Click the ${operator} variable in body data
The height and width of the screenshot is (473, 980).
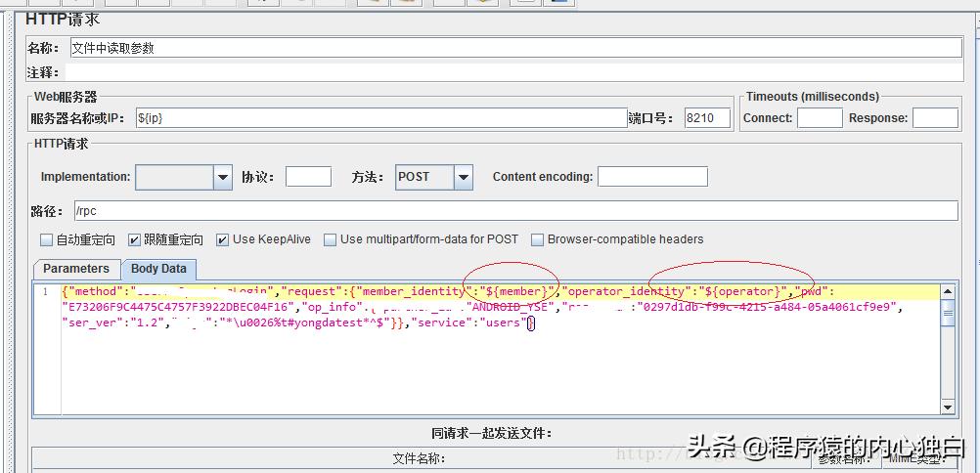pos(743,291)
